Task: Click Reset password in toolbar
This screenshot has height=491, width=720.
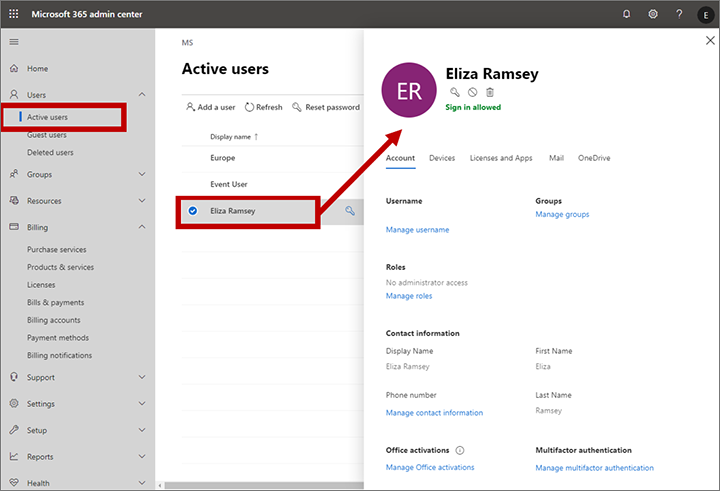Action: 326,107
